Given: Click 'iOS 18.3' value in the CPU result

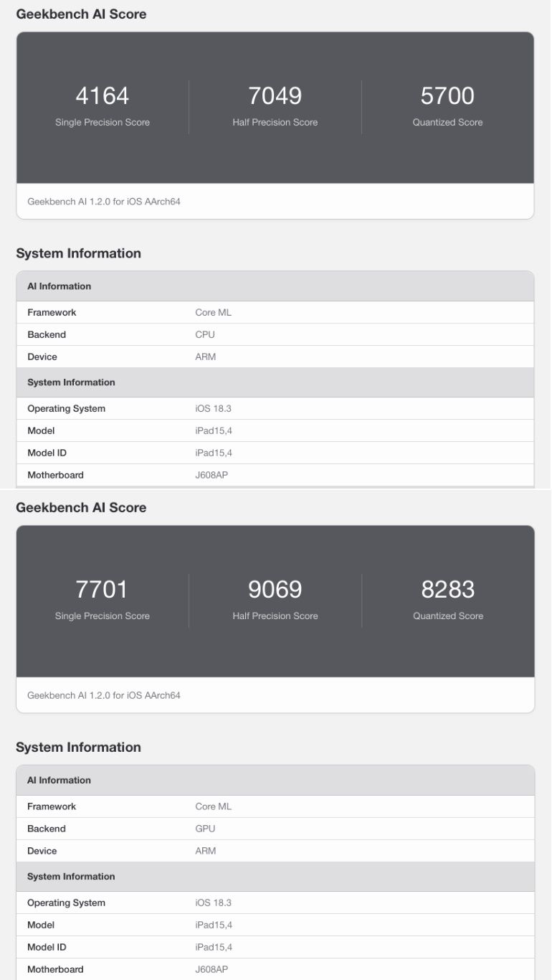Looking at the screenshot, I should (x=213, y=408).
